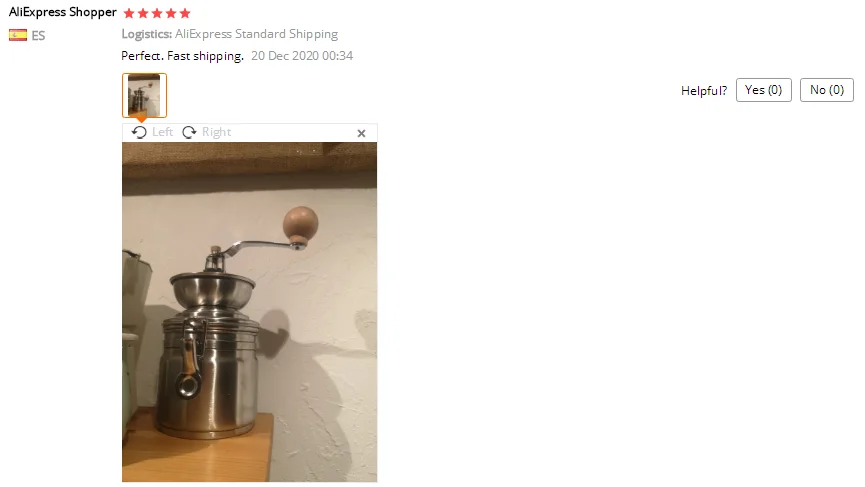Click the AliExpress Standard Shipping text
Image resolution: width=865 pixels, height=487 pixels.
click(x=257, y=34)
